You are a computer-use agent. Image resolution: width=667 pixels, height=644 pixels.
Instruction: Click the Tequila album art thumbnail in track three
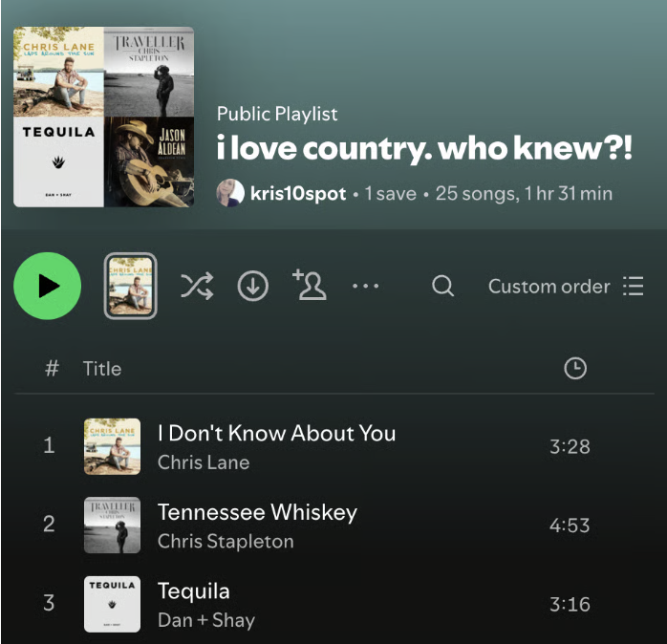(113, 604)
